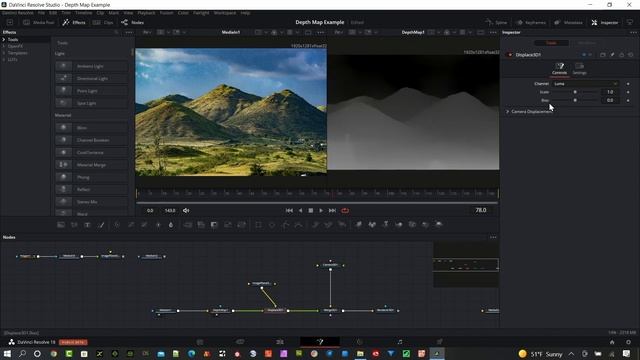Switch to the Tools tab in Inspector
The image size is (640, 360).
551,43
